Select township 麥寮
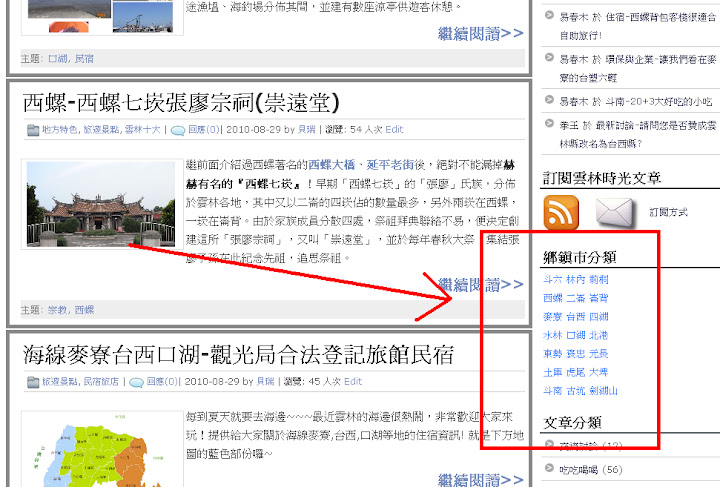Image resolution: width=720 pixels, height=487 pixels. [x=552, y=317]
